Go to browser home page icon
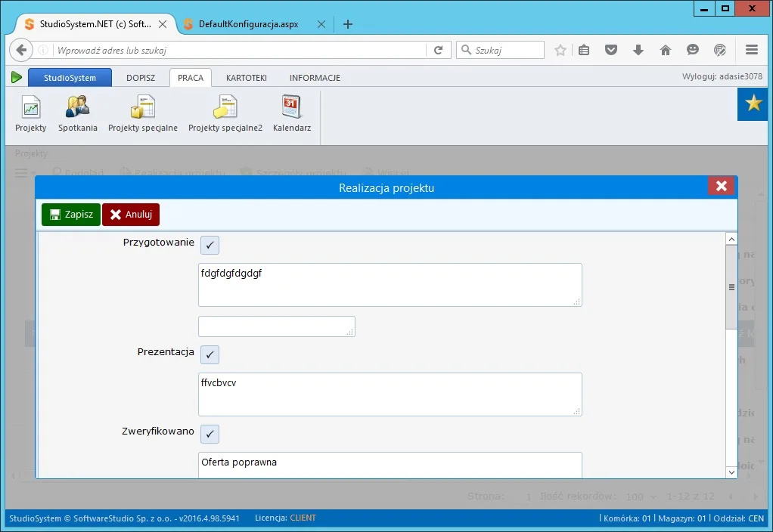 click(666, 50)
